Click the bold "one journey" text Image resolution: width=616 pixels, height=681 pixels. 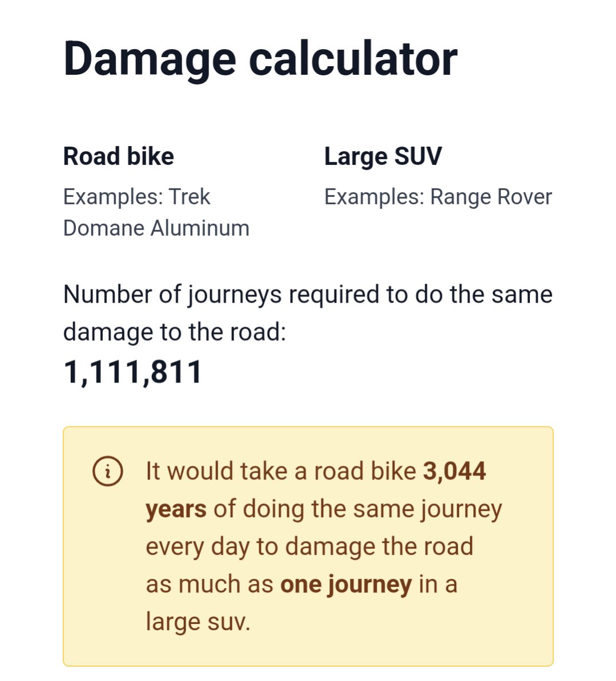tap(346, 585)
